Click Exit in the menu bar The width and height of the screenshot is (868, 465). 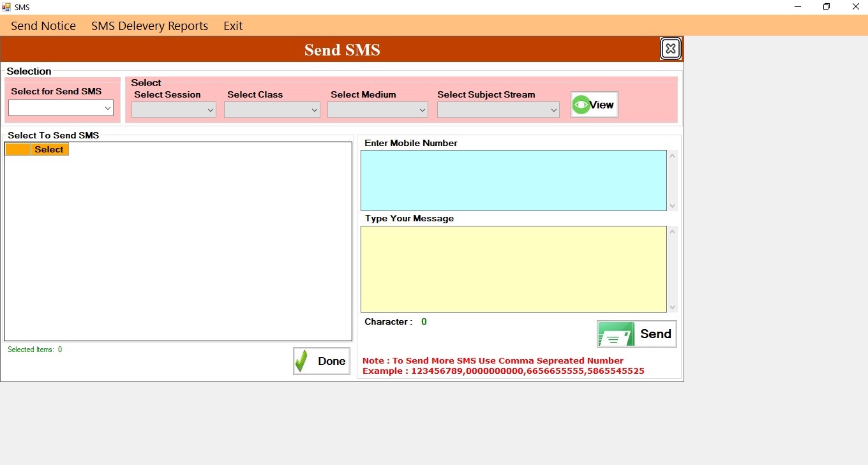coord(232,26)
